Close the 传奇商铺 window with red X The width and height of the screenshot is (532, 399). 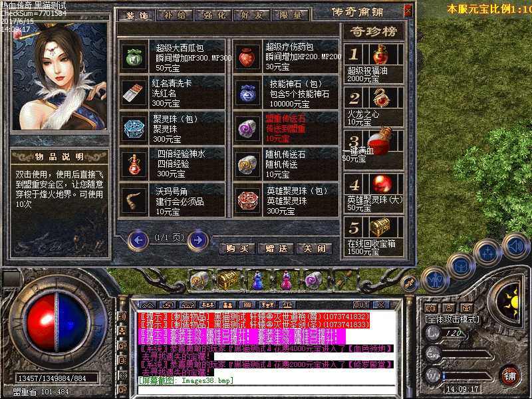[x=408, y=11]
